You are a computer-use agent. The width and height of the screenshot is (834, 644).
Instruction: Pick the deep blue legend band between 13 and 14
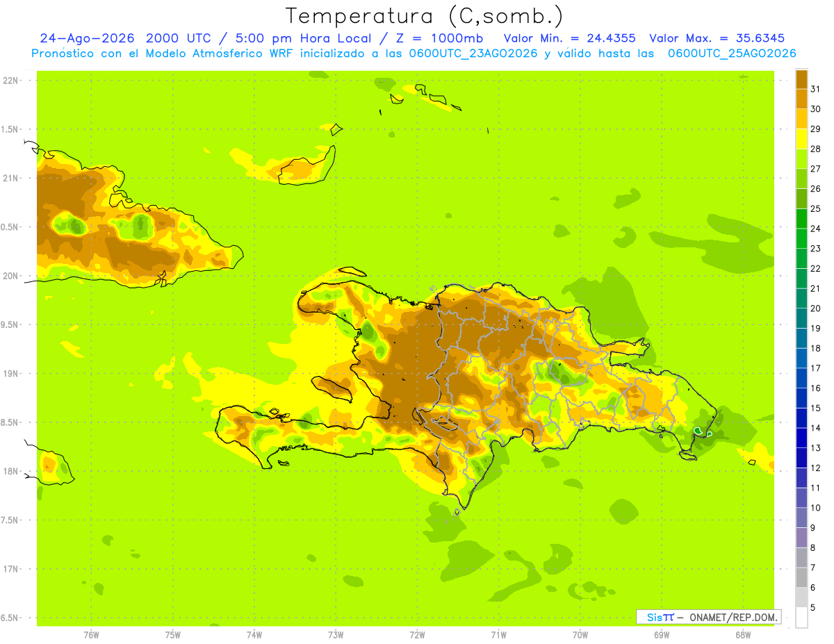(801, 438)
